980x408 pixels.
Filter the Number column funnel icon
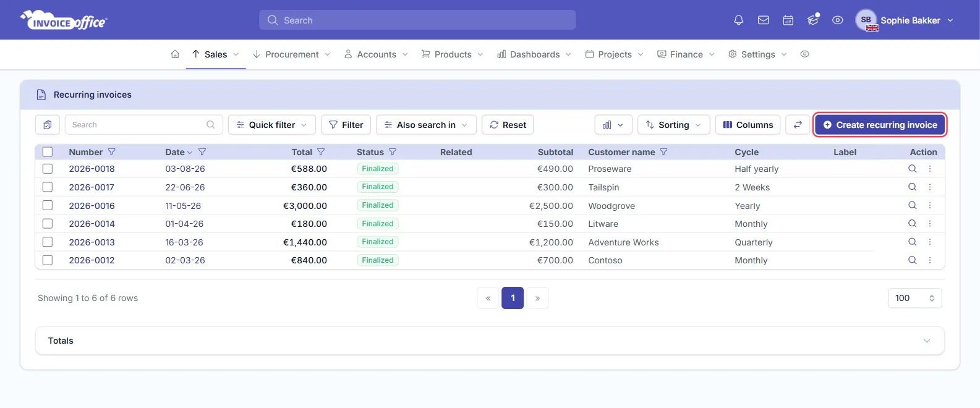(112, 152)
